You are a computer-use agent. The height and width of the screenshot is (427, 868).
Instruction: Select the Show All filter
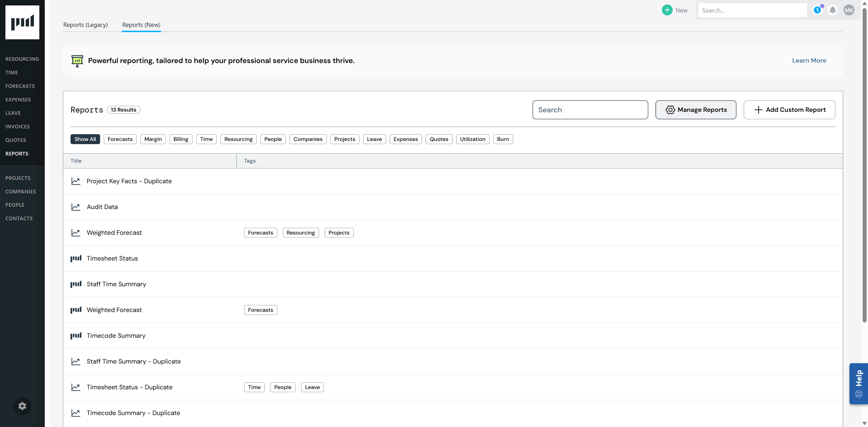(85, 139)
